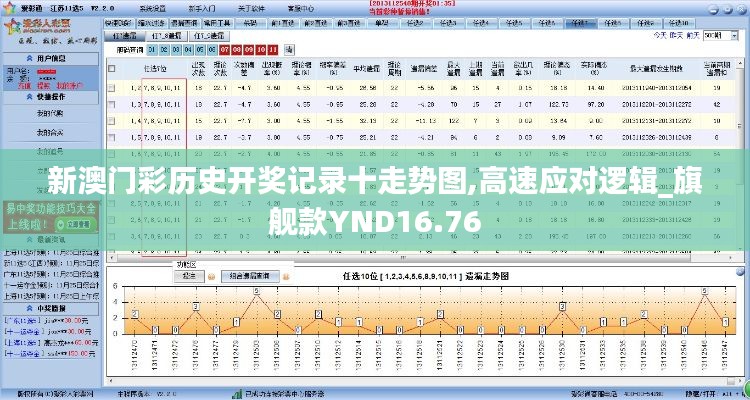The height and width of the screenshot is (400, 750).
Task: Switch to the 前1直选 tab
Action: [283, 23]
